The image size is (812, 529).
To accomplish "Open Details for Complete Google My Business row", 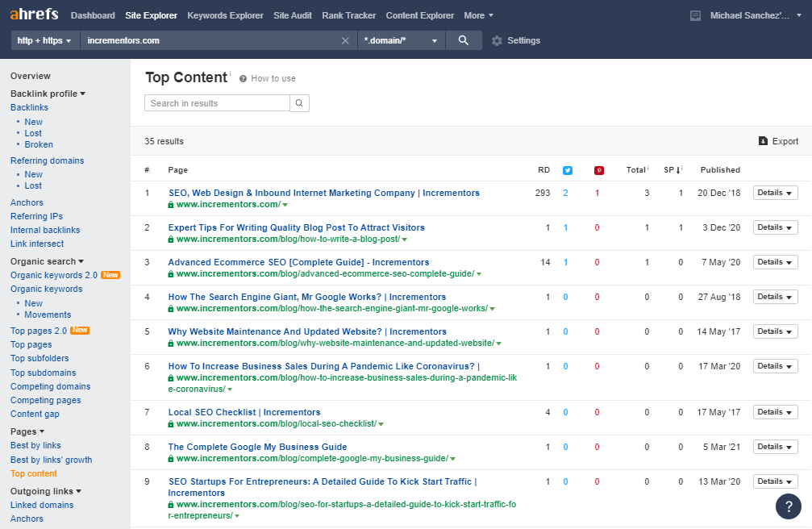I will [775, 447].
